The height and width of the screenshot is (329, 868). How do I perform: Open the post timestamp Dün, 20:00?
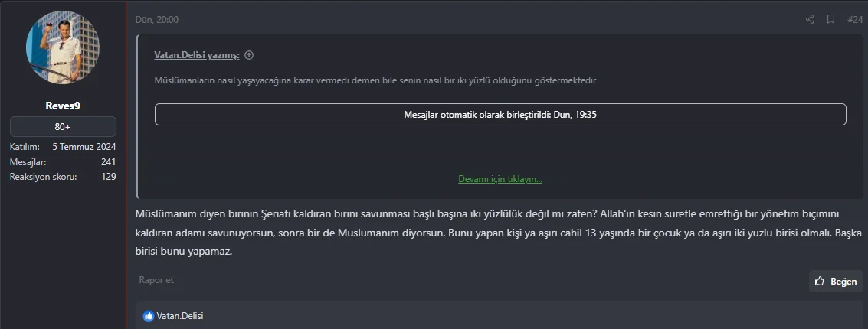[x=156, y=20]
